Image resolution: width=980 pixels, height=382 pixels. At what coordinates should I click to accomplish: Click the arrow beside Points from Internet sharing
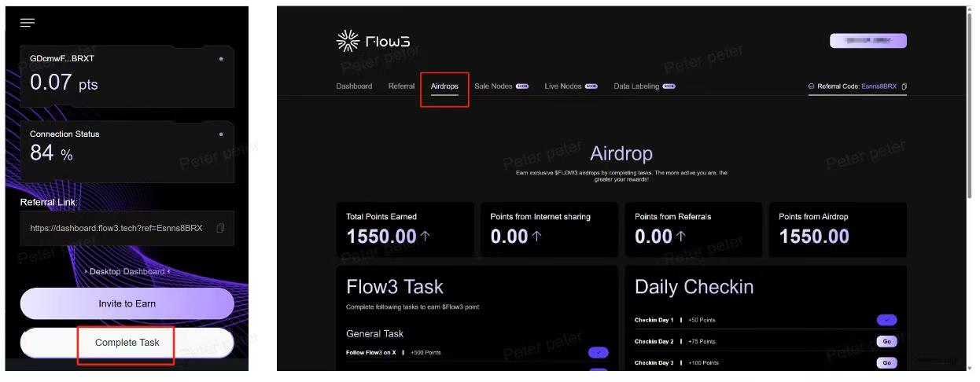(537, 237)
